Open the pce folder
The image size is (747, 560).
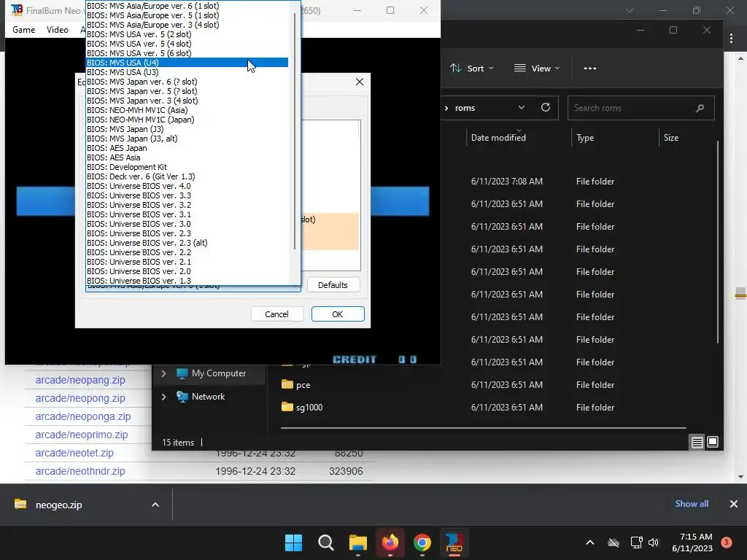point(296,385)
